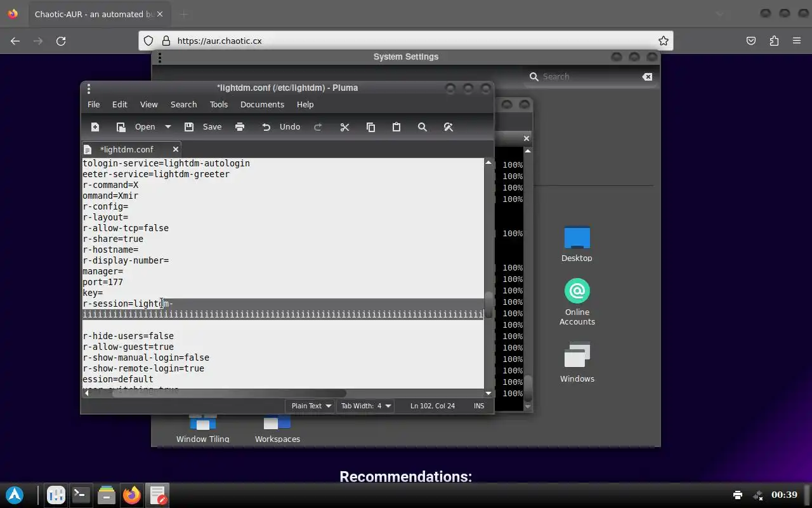Open Find with the magnifier icon
The height and width of the screenshot is (508, 812).
pyautogui.click(x=422, y=127)
